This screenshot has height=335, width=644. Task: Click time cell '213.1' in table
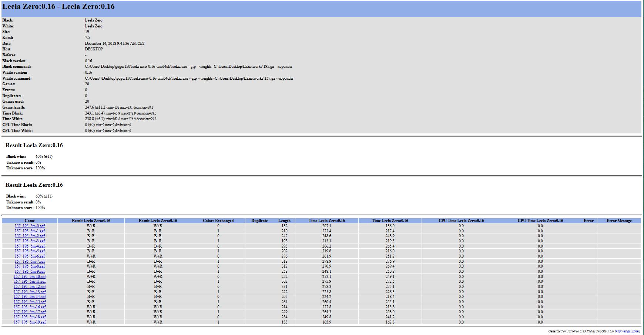pos(326,241)
